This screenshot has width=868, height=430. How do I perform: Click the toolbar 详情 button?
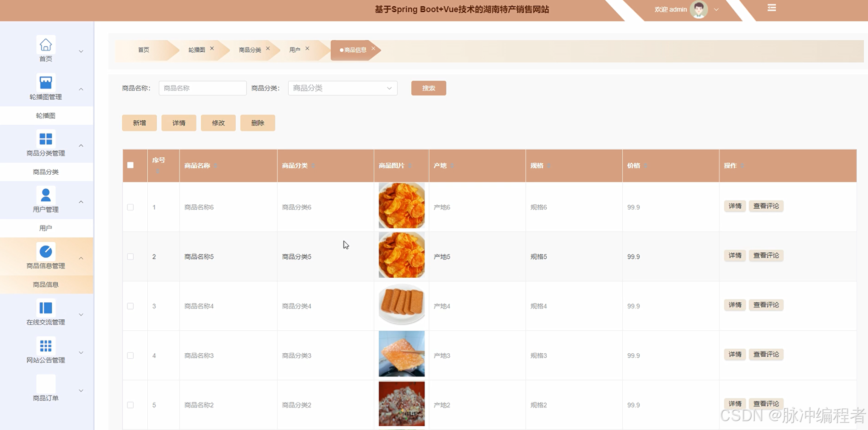click(179, 123)
